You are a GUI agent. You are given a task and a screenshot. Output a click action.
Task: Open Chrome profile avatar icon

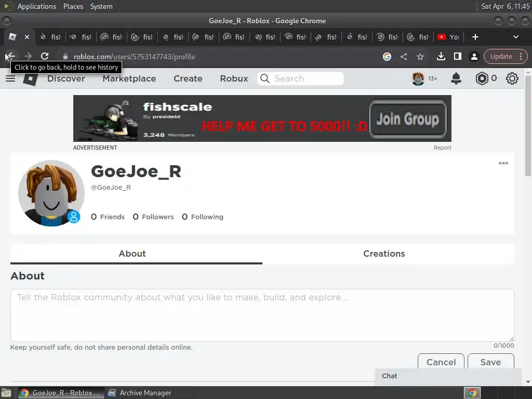point(474,57)
